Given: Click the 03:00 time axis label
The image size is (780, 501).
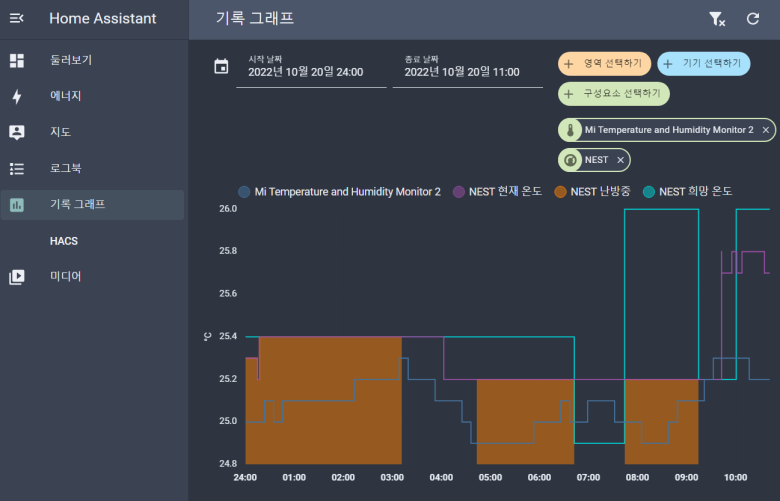Looking at the screenshot, I should (392, 478).
